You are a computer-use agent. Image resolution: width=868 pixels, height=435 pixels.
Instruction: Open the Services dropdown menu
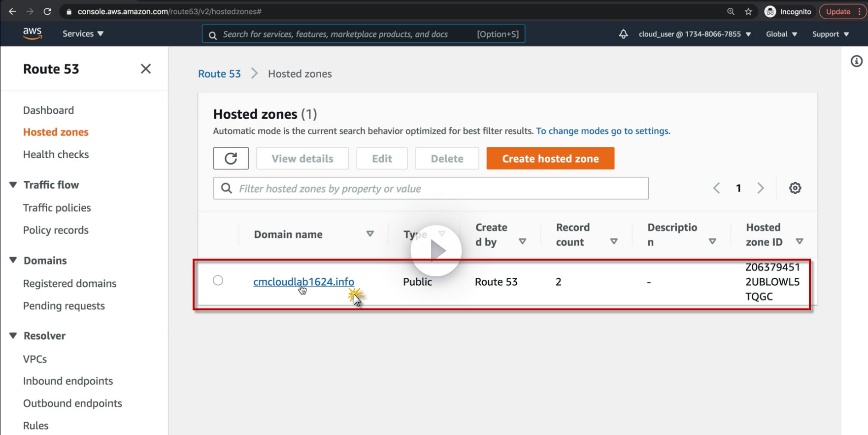pyautogui.click(x=83, y=33)
